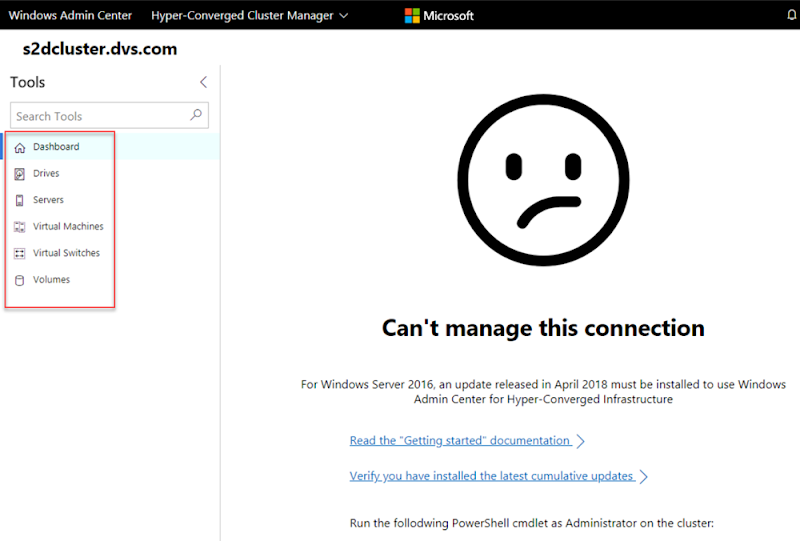
Task: Click the Tools panel heading
Action: [x=28, y=82]
